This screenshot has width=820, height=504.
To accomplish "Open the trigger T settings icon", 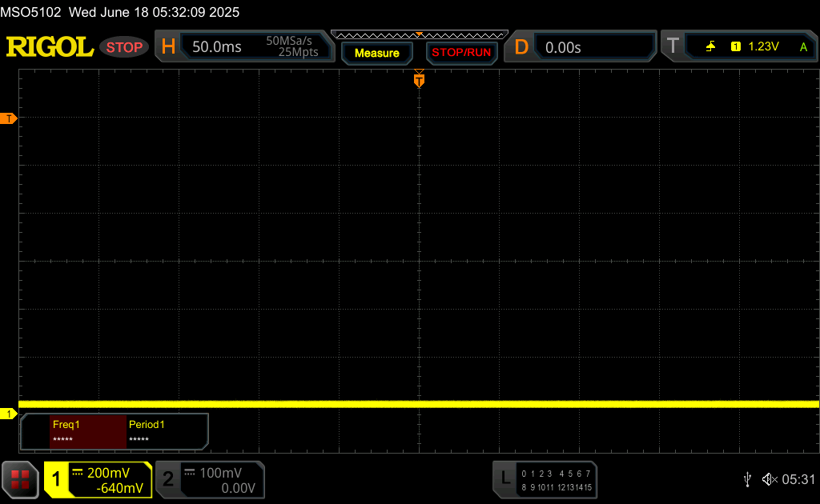I will tap(673, 46).
